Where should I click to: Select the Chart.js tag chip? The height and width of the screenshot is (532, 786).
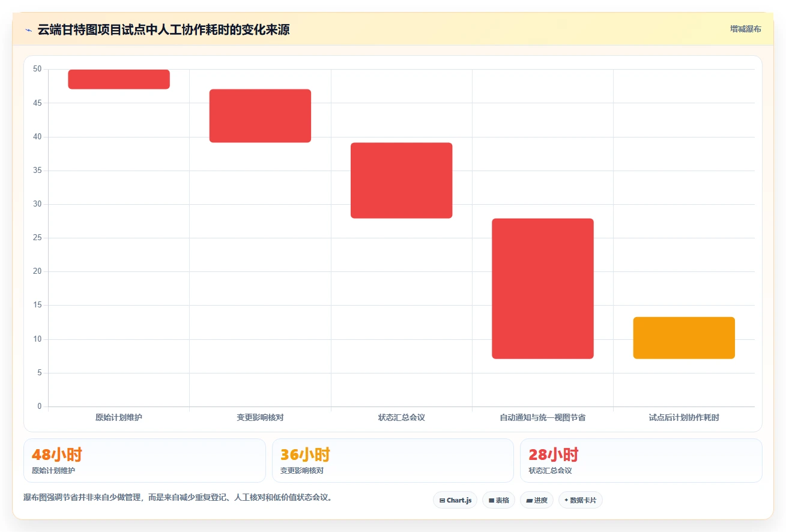pos(455,500)
